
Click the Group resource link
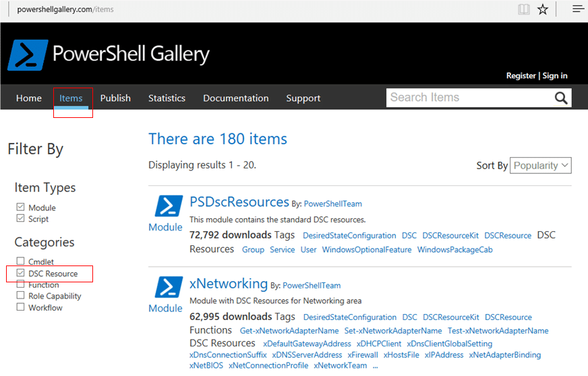point(253,250)
